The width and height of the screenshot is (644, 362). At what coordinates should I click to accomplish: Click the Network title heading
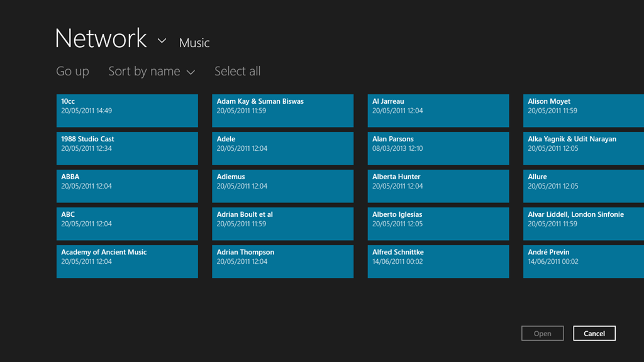click(x=101, y=39)
